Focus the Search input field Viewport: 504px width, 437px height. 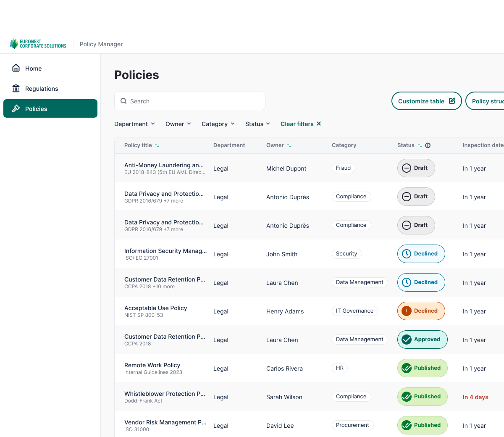click(x=190, y=101)
